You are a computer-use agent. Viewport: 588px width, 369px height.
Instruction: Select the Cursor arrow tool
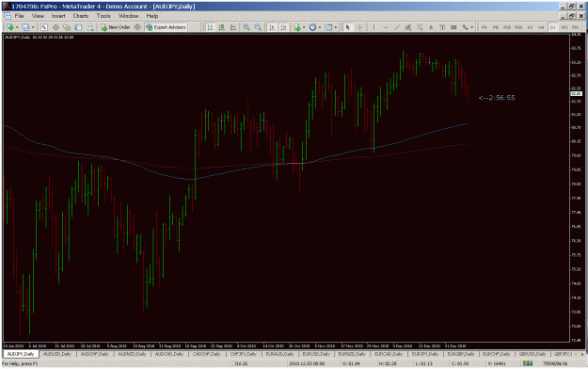[347, 27]
